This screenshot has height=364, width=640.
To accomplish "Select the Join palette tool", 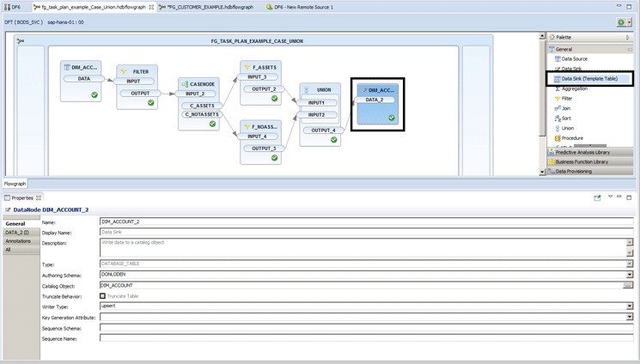I will coord(566,108).
